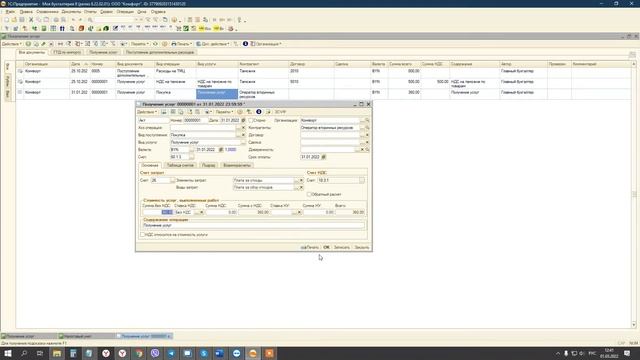
Task: Click the Перейти button in list toolbar
Action: pyautogui.click(x=140, y=44)
